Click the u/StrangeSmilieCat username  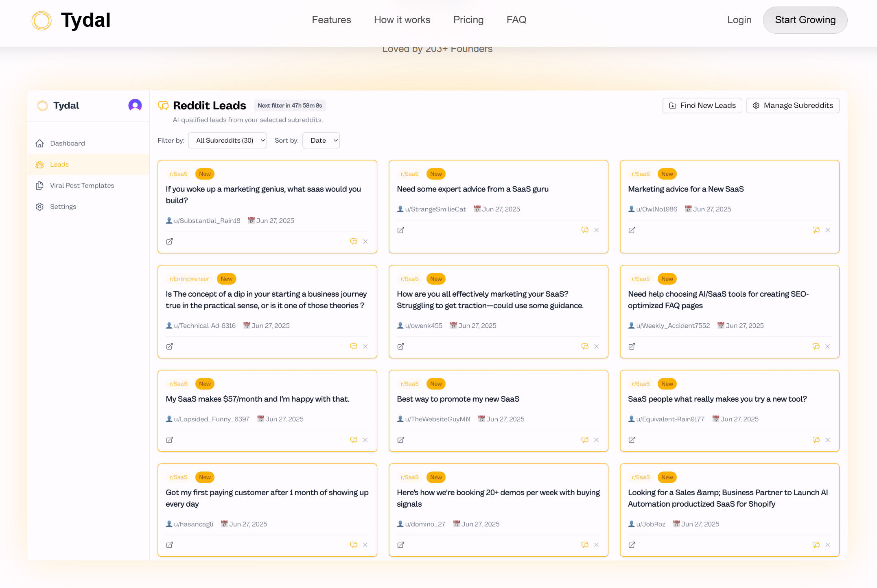click(x=435, y=209)
